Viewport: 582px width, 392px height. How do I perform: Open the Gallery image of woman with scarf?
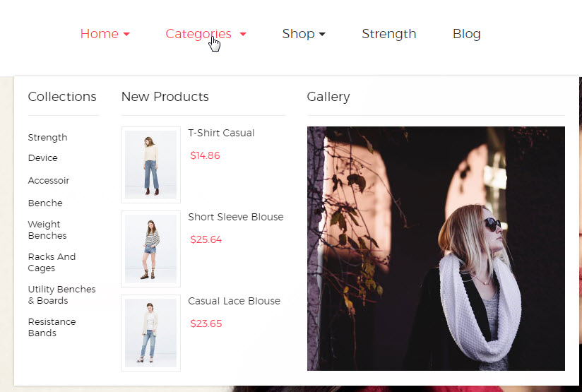coord(436,249)
